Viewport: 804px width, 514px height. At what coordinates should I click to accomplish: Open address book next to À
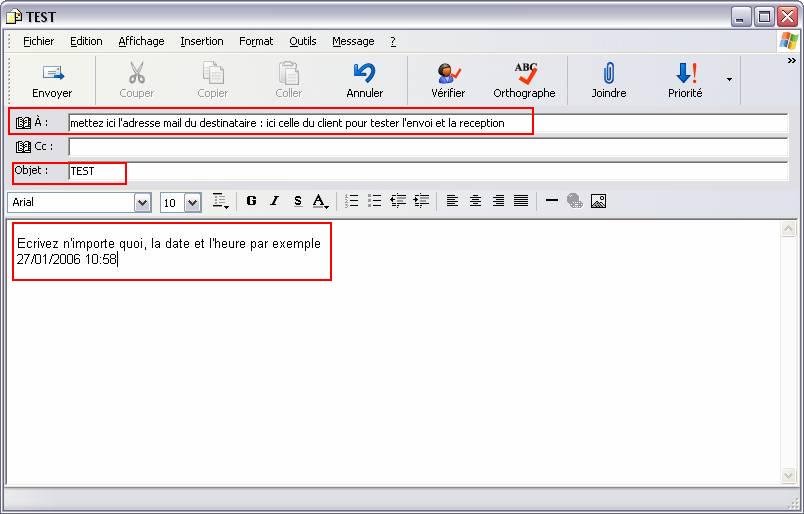click(23, 123)
